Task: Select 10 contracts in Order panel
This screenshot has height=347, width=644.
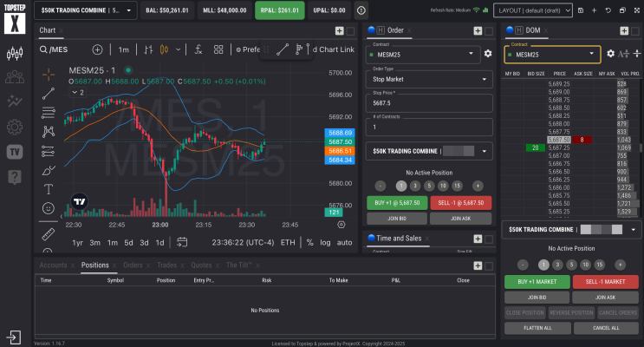Action: pos(443,186)
